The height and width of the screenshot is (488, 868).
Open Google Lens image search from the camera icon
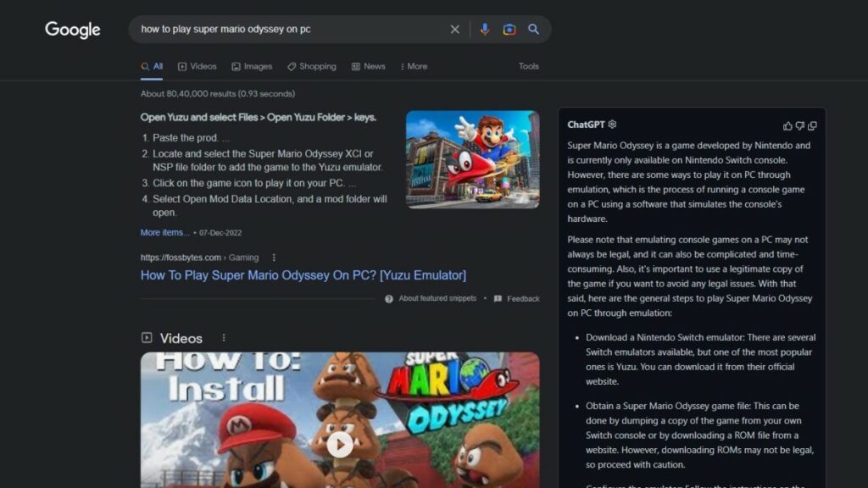(508, 29)
